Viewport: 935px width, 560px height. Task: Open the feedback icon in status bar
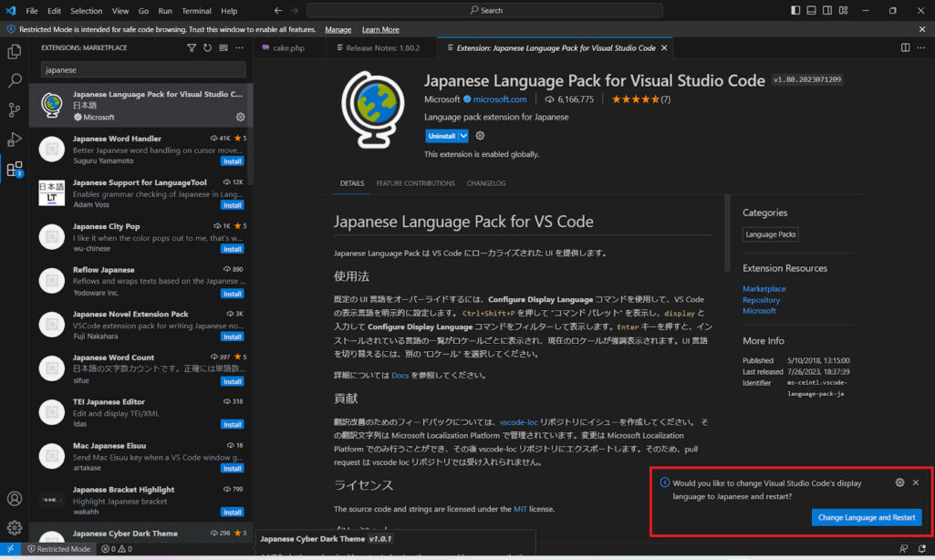[904, 549]
